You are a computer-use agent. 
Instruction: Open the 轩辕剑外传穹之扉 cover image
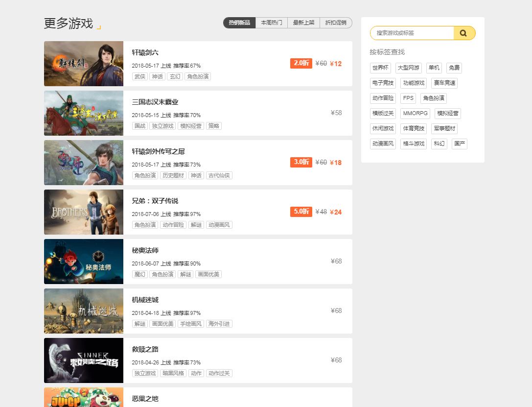(84, 163)
